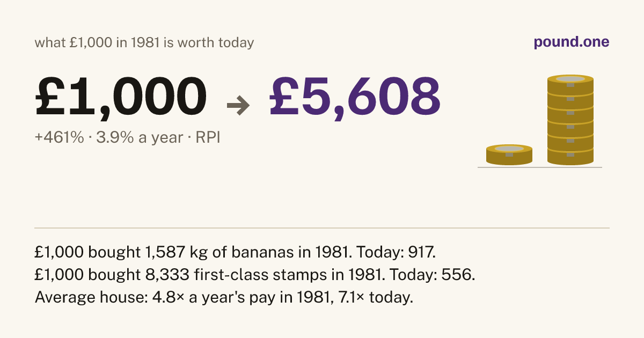The image size is (644, 338).
Task: Select the black £1,000 amount
Action: pyautogui.click(x=121, y=98)
